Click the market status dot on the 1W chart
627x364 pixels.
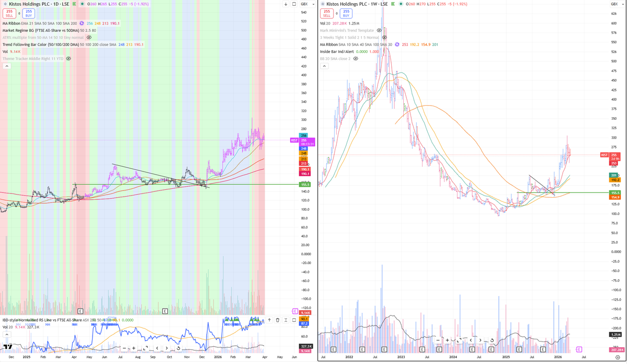401,4
